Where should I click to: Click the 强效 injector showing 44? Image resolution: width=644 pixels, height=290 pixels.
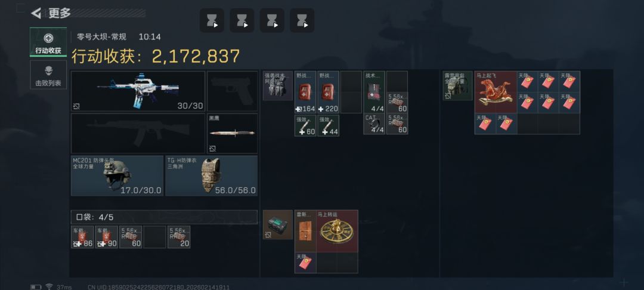click(x=328, y=125)
